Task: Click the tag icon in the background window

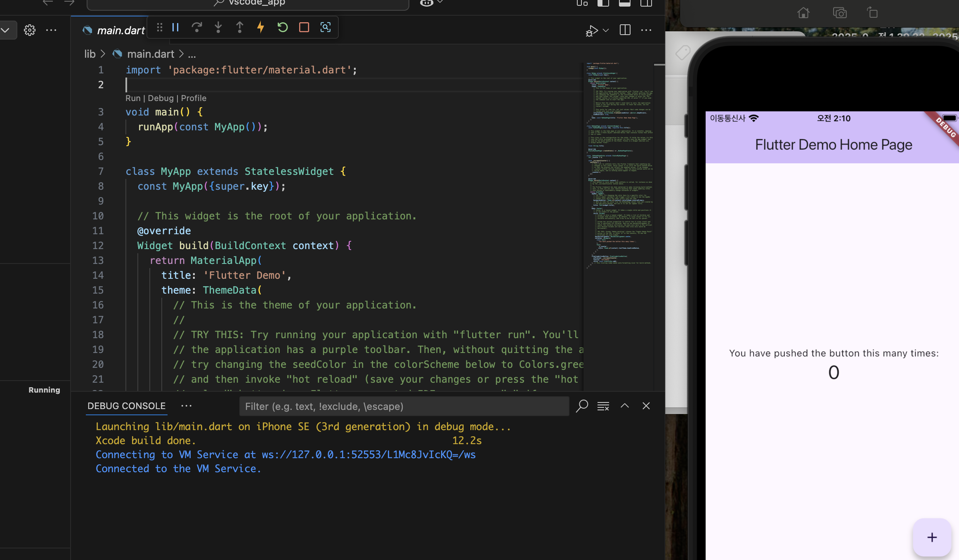Action: 683,52
